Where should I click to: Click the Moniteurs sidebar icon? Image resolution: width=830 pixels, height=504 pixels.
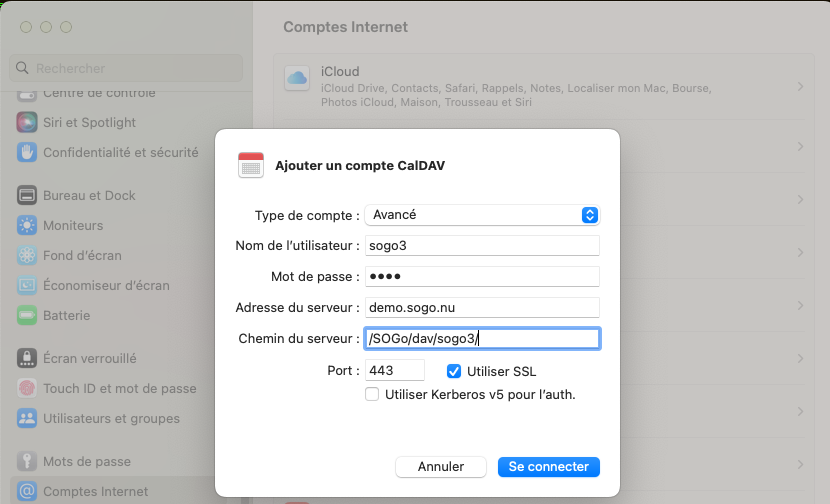pyautogui.click(x=27, y=225)
